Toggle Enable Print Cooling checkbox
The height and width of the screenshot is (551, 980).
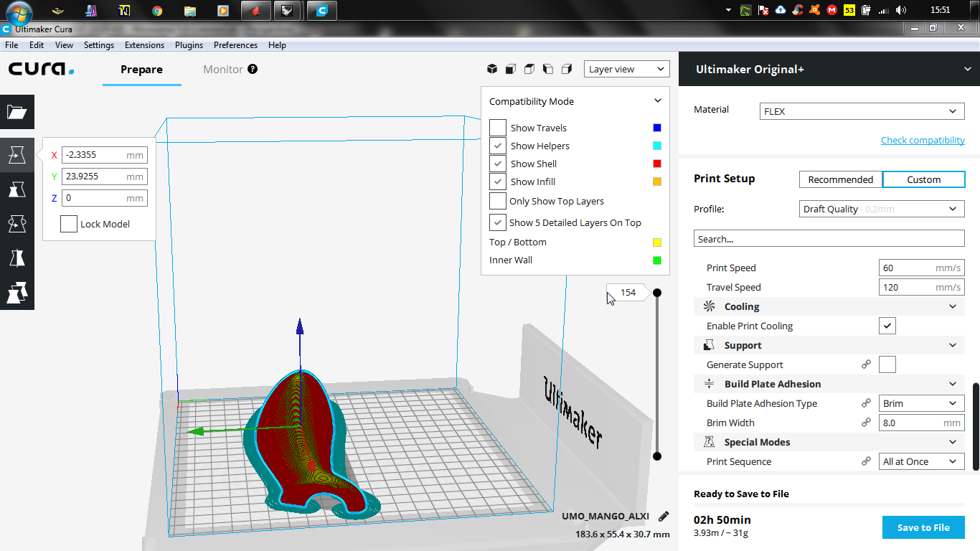pyautogui.click(x=887, y=326)
